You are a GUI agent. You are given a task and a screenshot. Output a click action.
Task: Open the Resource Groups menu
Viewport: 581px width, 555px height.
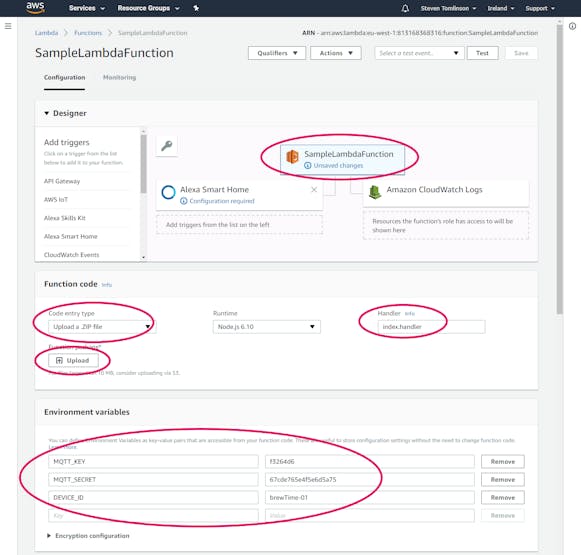tap(148, 8)
